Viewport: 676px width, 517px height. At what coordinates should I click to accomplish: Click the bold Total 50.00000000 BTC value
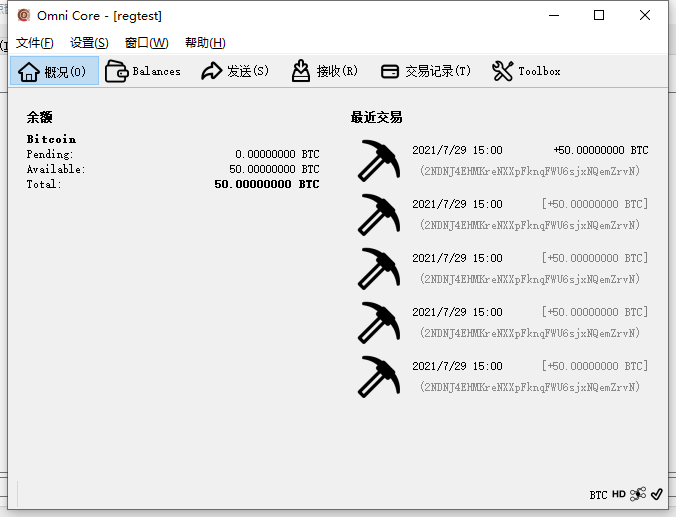click(267, 184)
